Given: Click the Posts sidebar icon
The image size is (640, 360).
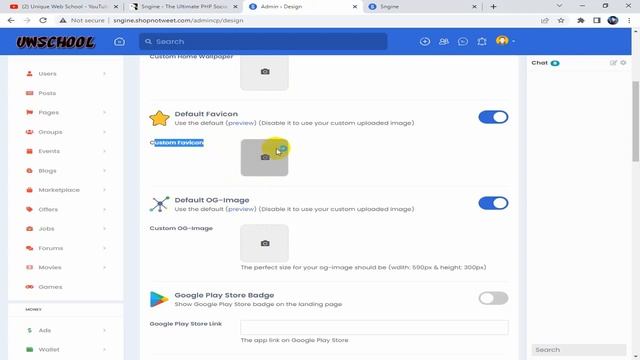Looking at the screenshot, I should [x=29, y=93].
